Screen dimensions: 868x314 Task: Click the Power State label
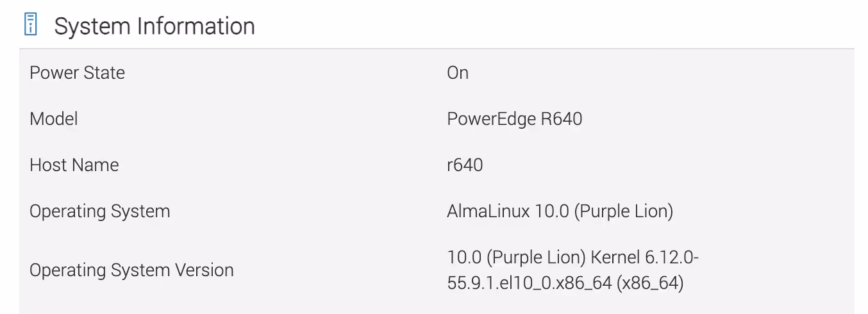[x=77, y=72]
